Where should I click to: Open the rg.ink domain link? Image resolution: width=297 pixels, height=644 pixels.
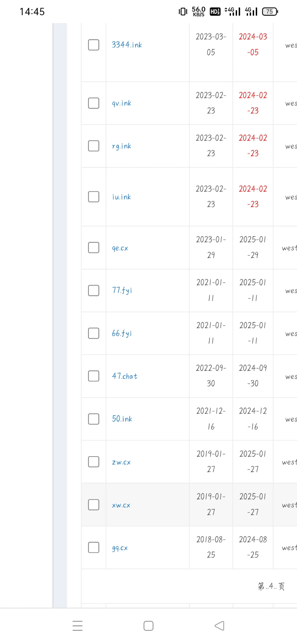coord(122,146)
